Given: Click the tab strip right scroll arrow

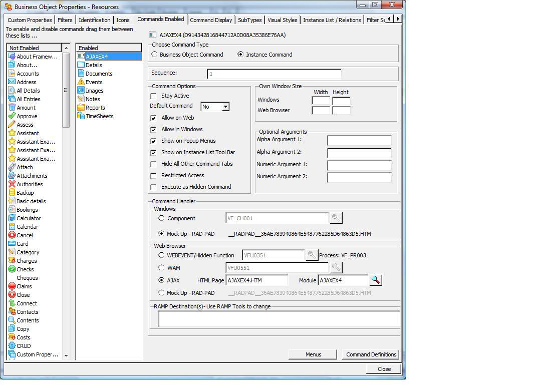Looking at the screenshot, I should tap(398, 19).
